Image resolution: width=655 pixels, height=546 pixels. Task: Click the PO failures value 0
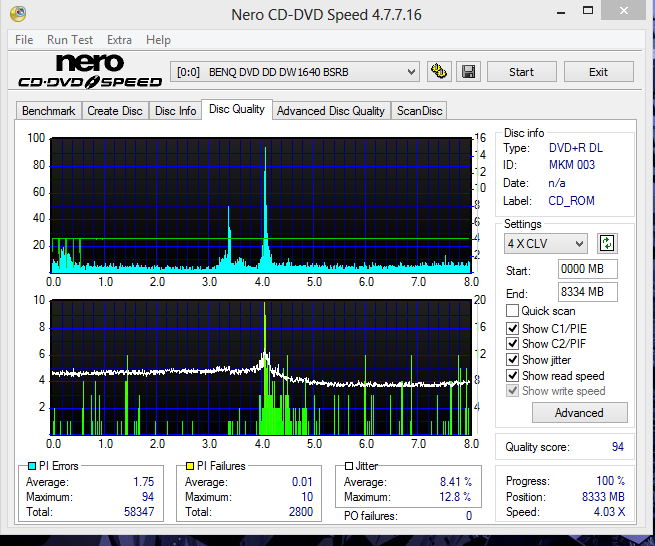[x=469, y=516]
